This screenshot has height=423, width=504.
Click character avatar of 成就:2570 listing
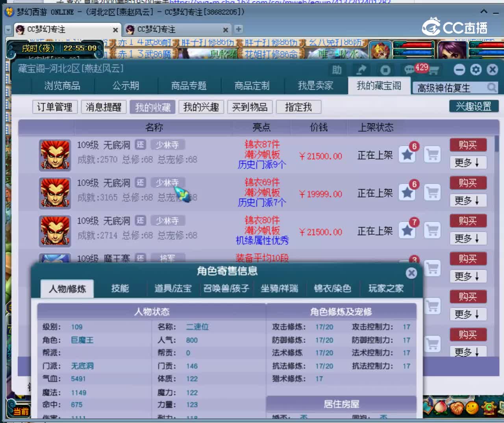(55, 155)
